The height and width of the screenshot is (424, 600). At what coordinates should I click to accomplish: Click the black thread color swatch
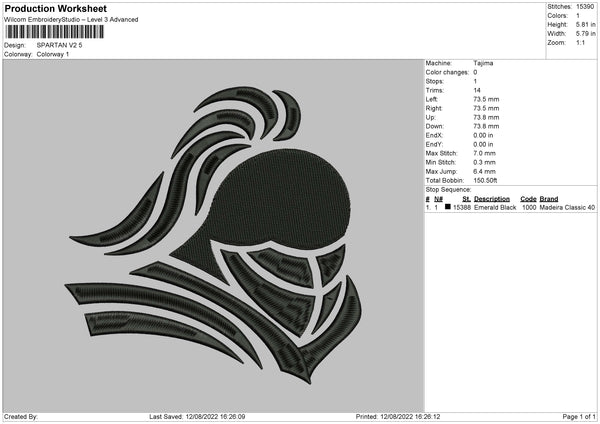click(448, 207)
